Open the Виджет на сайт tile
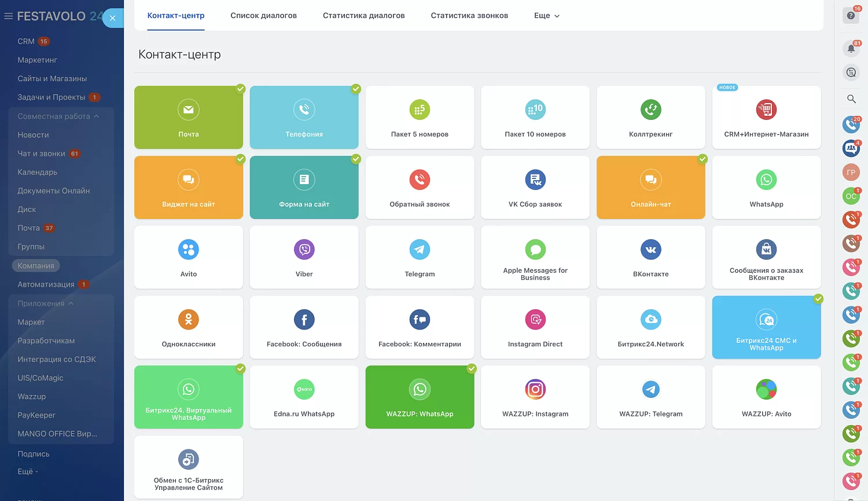 pos(189,188)
